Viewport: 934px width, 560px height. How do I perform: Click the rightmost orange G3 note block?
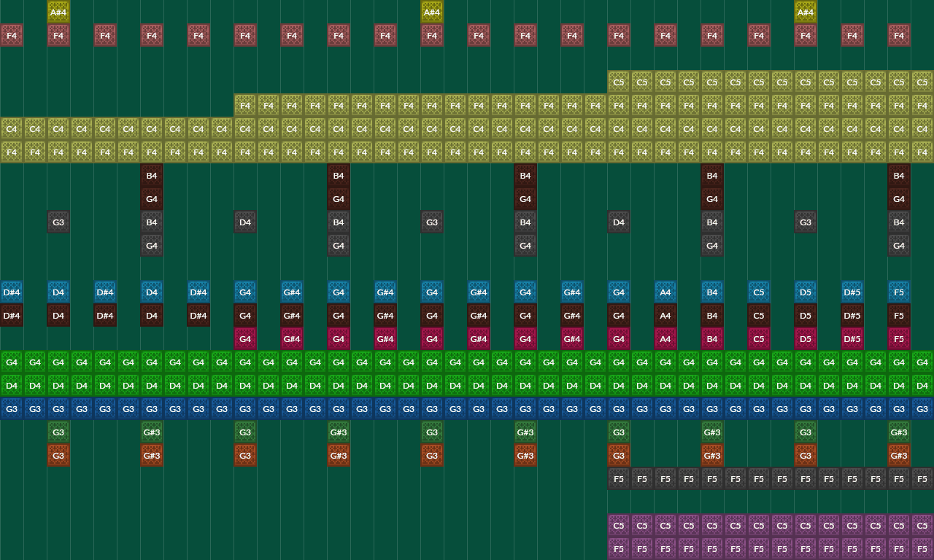[806, 455]
